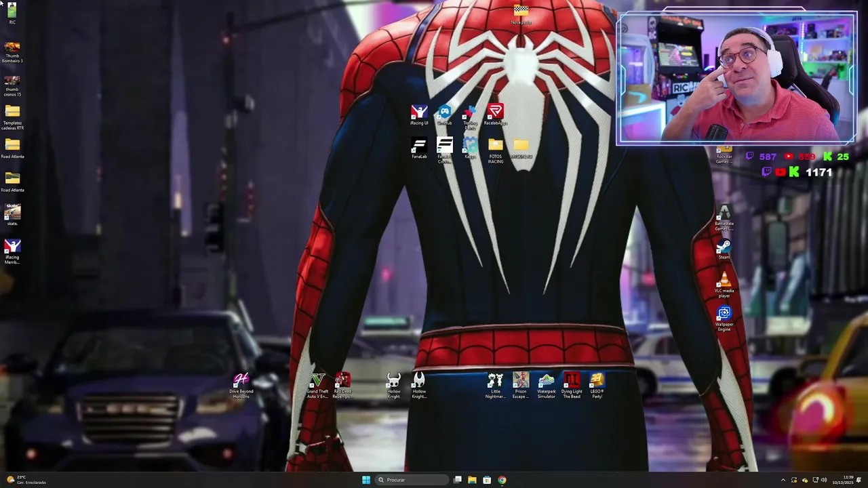Launch the Steam desktop shortcut
This screenshot has height=488, width=868.
(724, 249)
